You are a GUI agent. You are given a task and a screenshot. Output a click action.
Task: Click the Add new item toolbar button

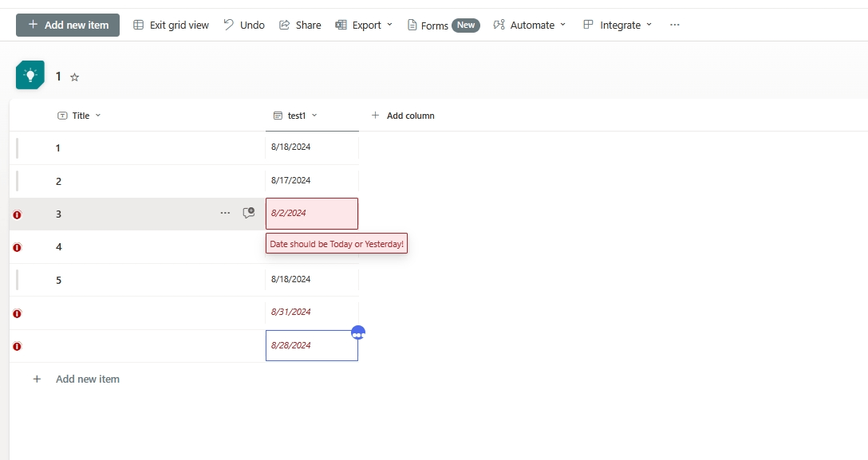(x=68, y=25)
